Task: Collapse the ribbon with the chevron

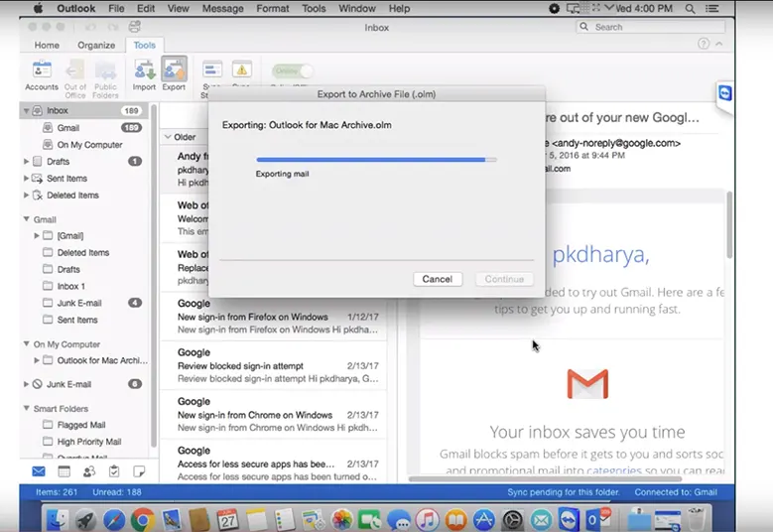Action: pos(719,44)
